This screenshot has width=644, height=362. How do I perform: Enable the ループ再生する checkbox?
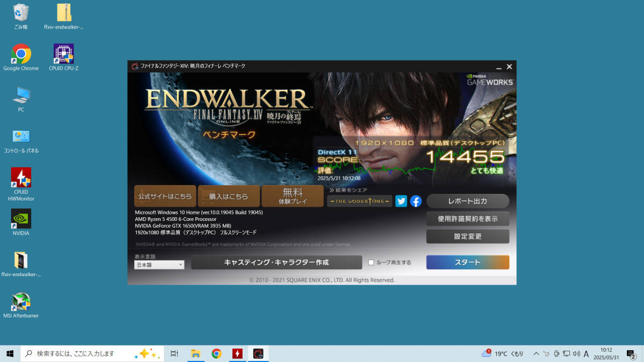tap(371, 262)
